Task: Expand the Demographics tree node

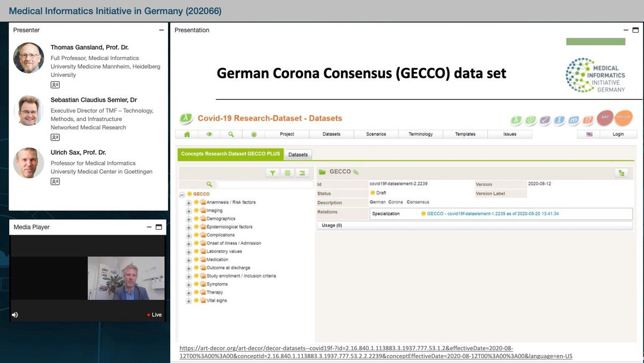Action: tap(189, 219)
